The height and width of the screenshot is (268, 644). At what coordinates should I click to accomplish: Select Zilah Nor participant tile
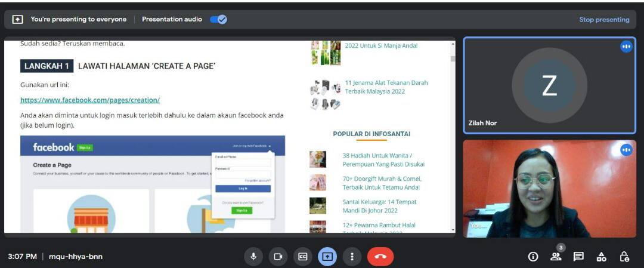[550, 85]
